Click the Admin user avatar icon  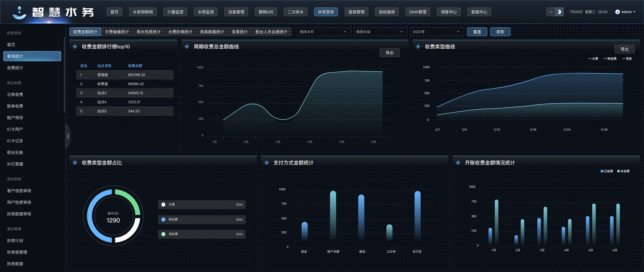click(617, 12)
